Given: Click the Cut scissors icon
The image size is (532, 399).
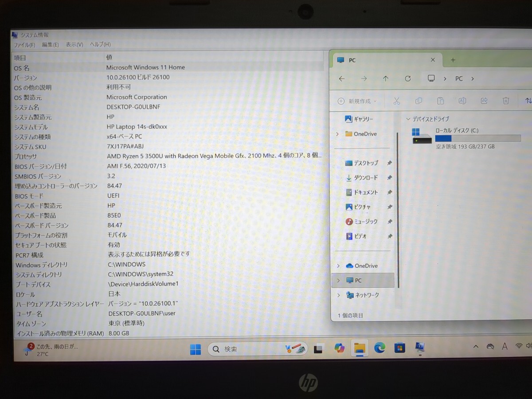Looking at the screenshot, I should pos(396,101).
